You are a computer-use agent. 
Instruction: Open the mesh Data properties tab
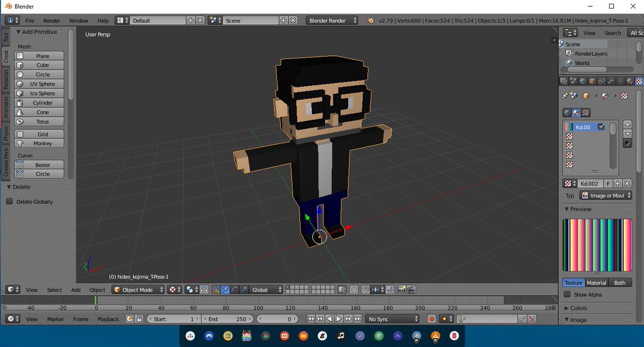(620, 81)
